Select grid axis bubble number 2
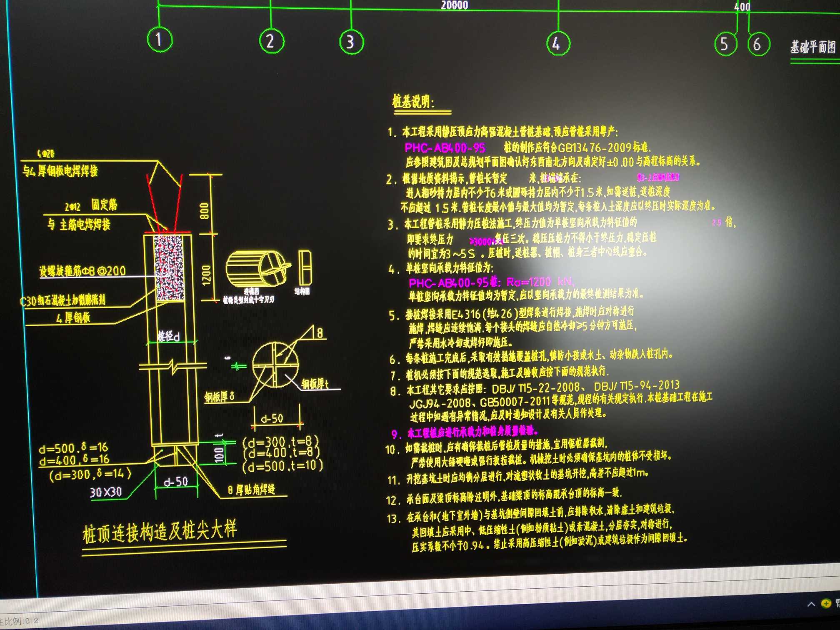The height and width of the screenshot is (630, 840). (x=271, y=41)
